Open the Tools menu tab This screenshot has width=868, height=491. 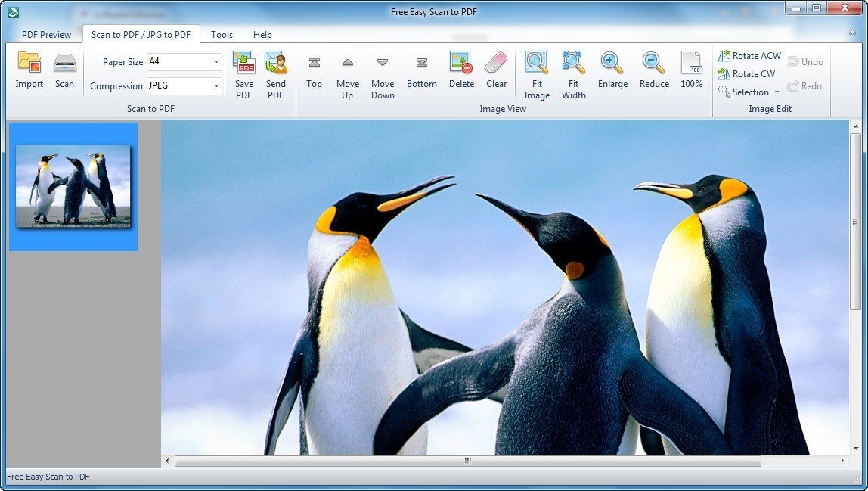point(222,34)
